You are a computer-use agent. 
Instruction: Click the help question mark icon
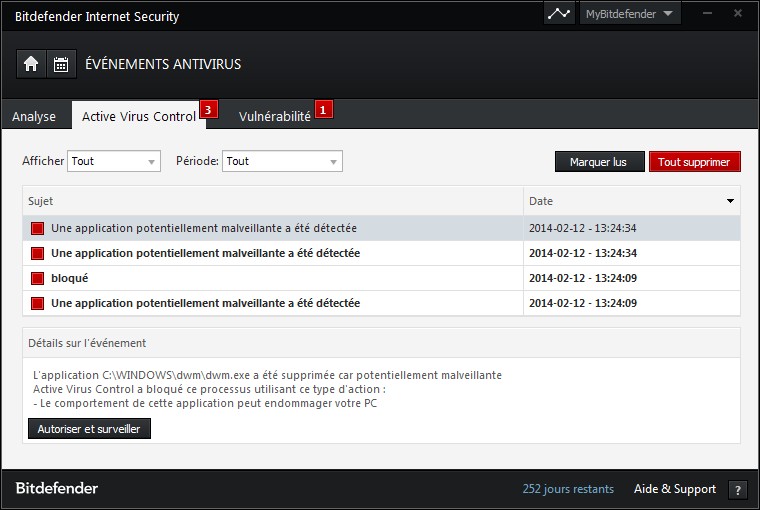tap(737, 490)
